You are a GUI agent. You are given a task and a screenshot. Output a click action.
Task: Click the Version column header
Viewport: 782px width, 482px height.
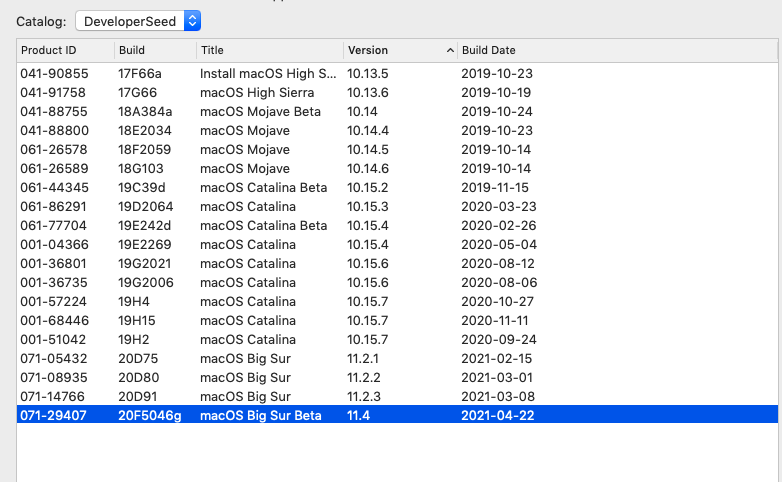click(x=368, y=50)
